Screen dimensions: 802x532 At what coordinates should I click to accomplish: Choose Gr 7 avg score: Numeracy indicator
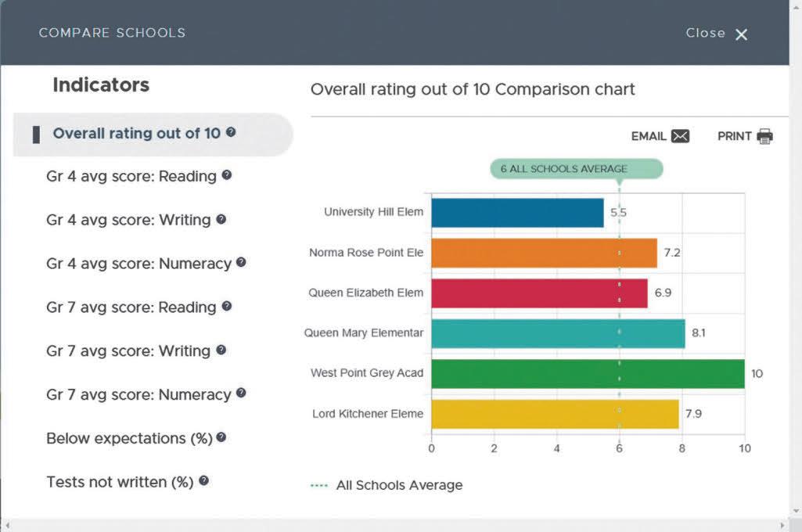pos(138,395)
